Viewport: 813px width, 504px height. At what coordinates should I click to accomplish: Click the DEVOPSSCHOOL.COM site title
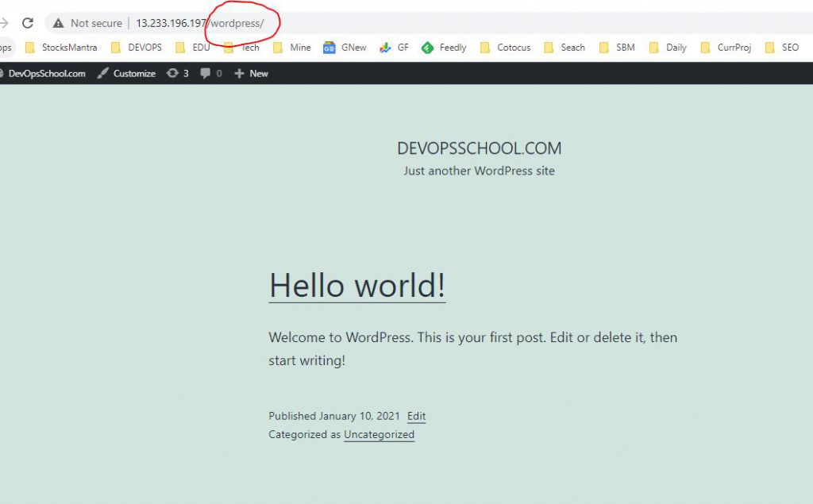tap(479, 148)
